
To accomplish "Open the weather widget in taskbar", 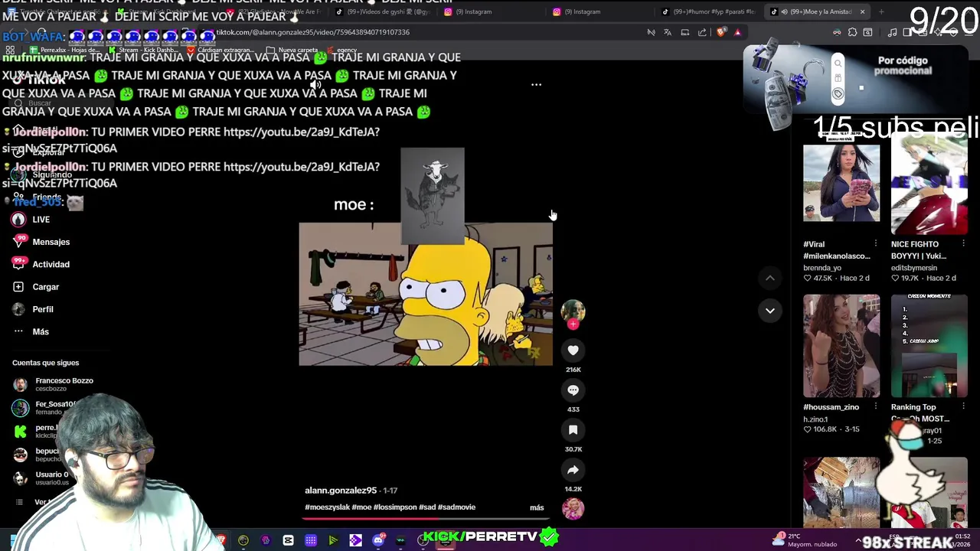I will click(805, 540).
